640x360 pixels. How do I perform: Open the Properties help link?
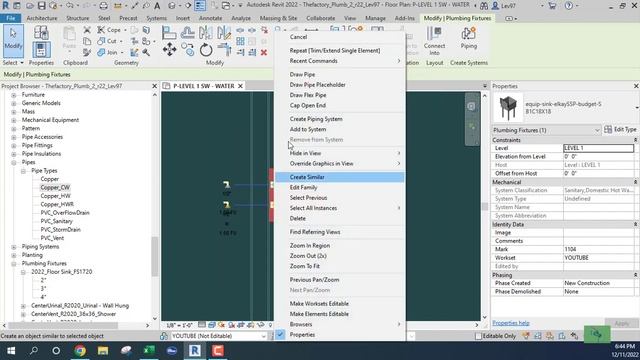click(511, 323)
